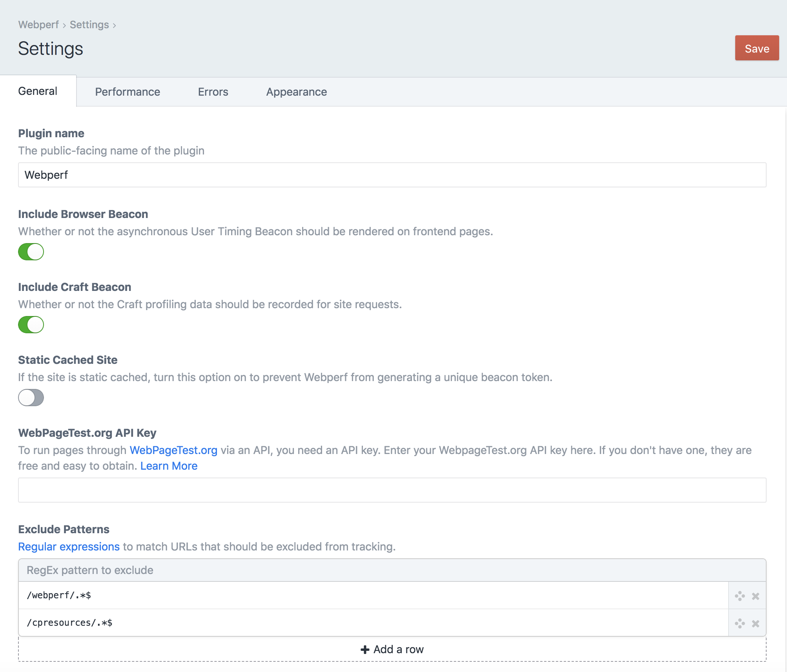Click the remove icon for /cpresources/.*$ row
The width and height of the screenshot is (787, 672).
pos(755,623)
